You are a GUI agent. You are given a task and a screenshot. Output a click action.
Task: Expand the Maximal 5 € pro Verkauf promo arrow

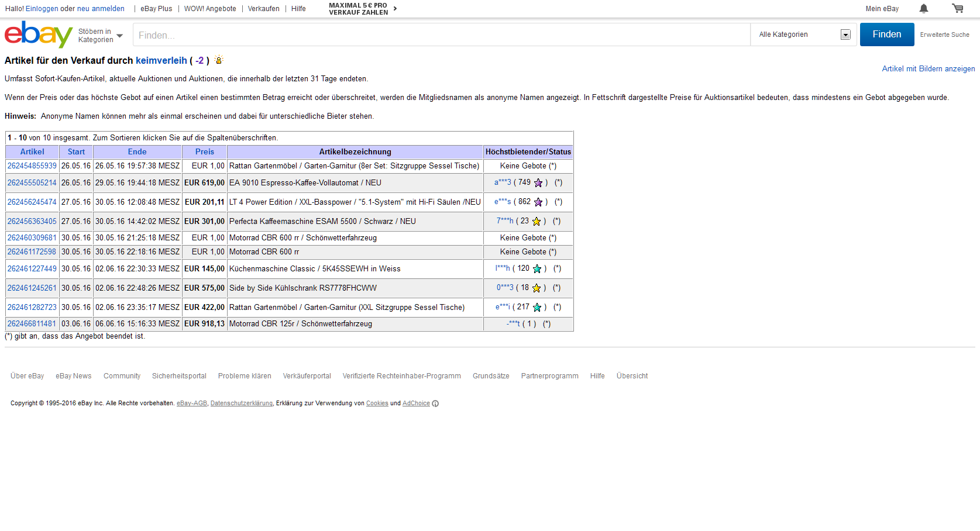point(396,8)
